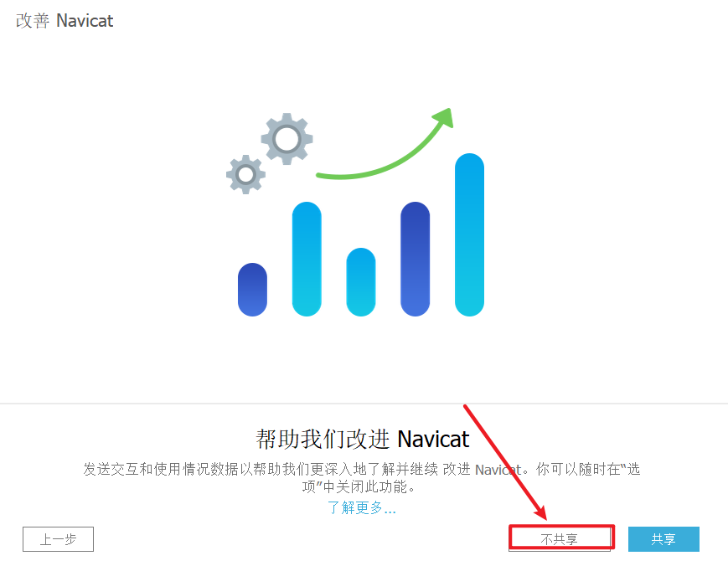Click the horizontal divider below the illustration
Screen dimensions: 728x566
click(x=364, y=404)
